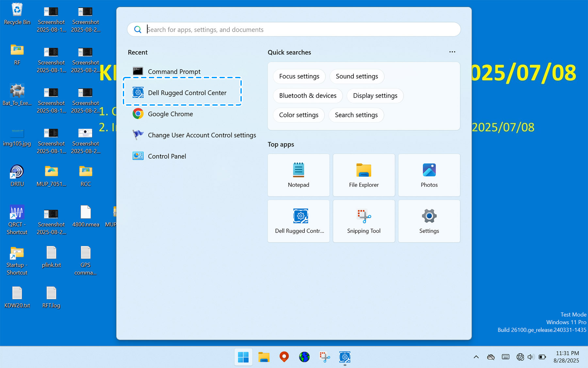Launch Photos from Top apps
Viewport: 588px width, 368px height.
point(429,175)
